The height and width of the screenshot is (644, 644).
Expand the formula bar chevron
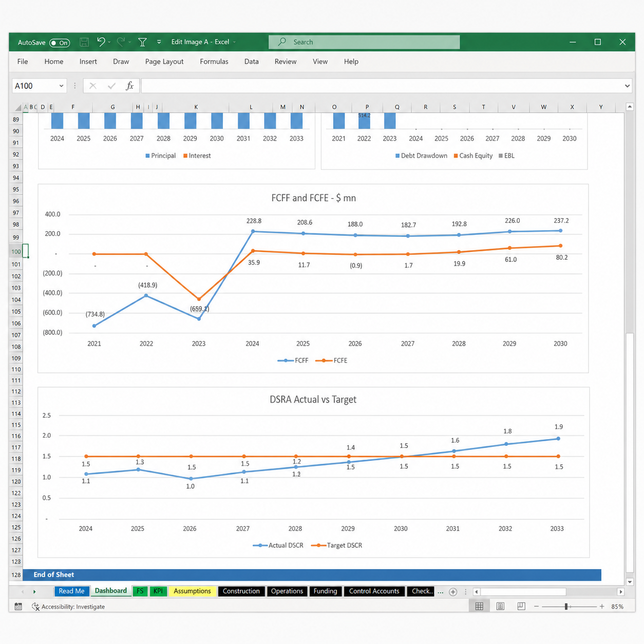point(627,86)
